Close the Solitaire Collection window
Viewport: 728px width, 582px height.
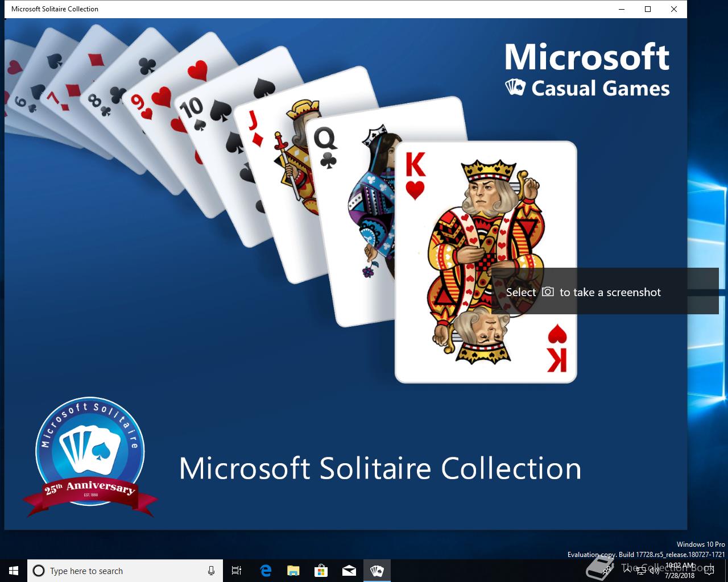click(x=674, y=9)
